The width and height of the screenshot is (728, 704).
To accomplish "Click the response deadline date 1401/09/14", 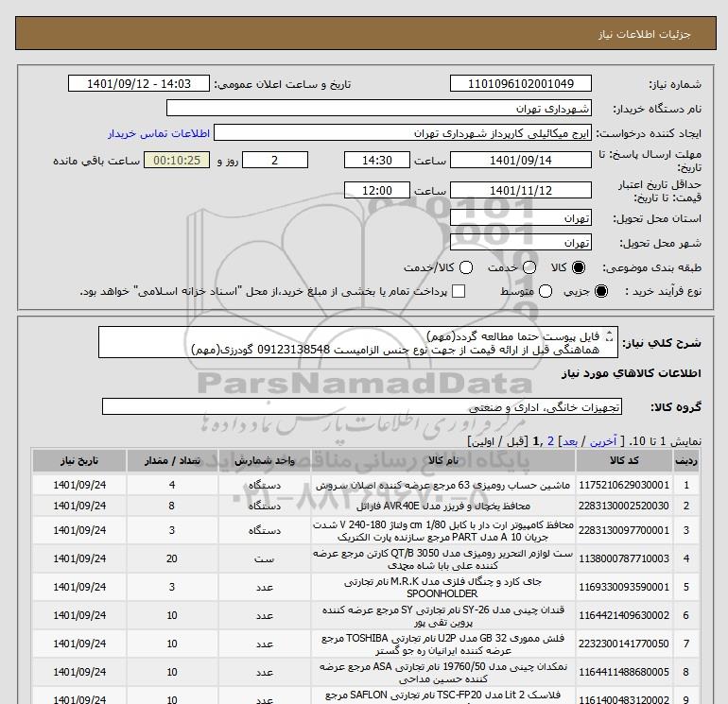I will coord(520,160).
